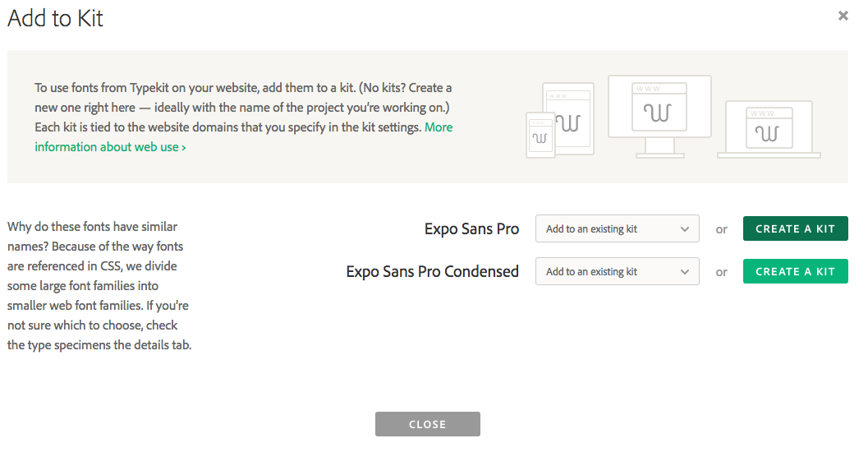Screen dimensions: 868x452
Task: Open the Expo Sans Pro Condensed kit dropdown
Action: coord(617,272)
